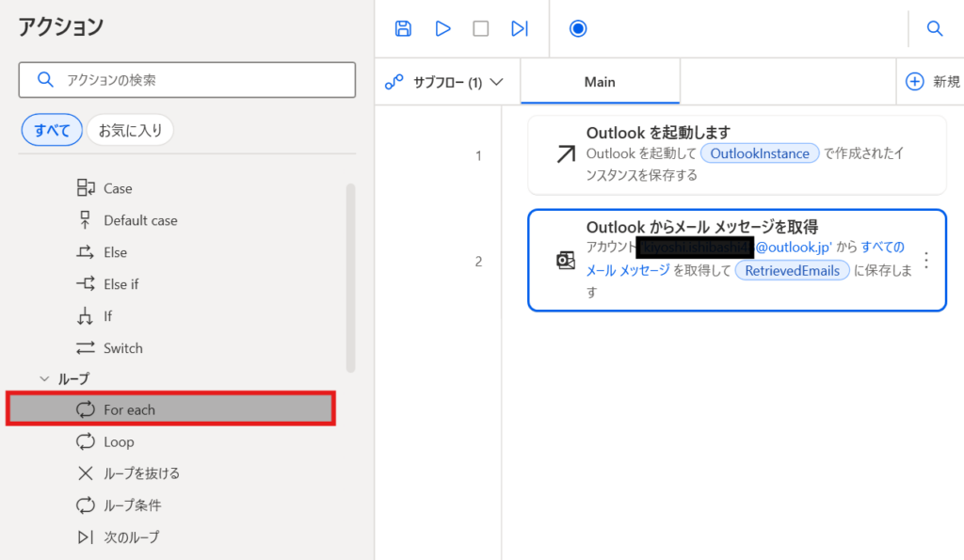This screenshot has width=964, height=560.
Task: Open search in flow magnifier icon
Action: pos(935,29)
